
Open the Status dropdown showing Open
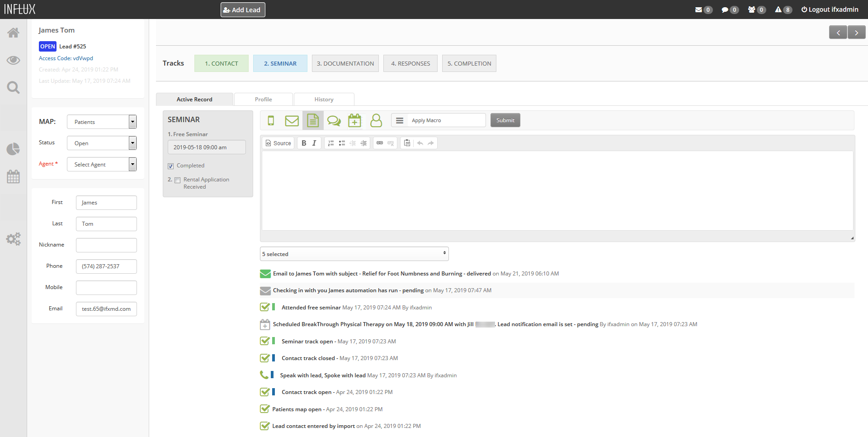click(x=101, y=143)
